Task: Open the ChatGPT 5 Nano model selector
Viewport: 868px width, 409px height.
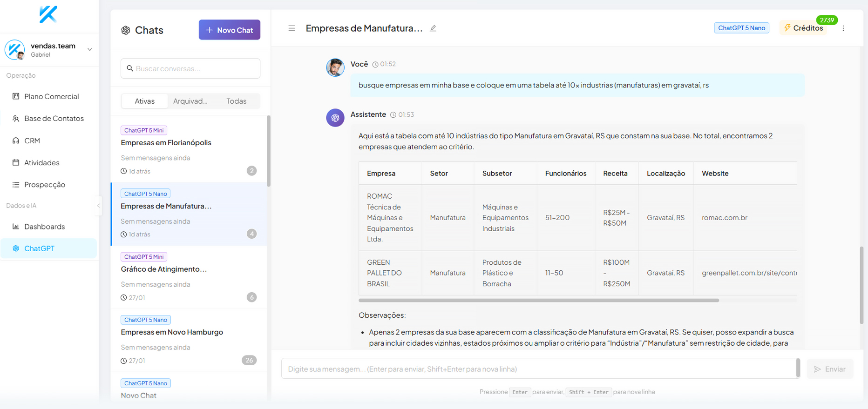Action: [741, 28]
